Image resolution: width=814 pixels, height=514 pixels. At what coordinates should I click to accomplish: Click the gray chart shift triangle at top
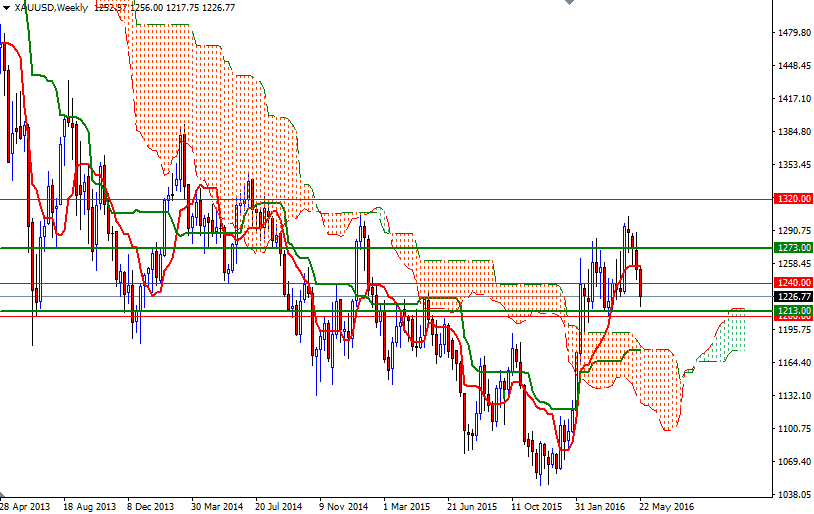click(568, 4)
